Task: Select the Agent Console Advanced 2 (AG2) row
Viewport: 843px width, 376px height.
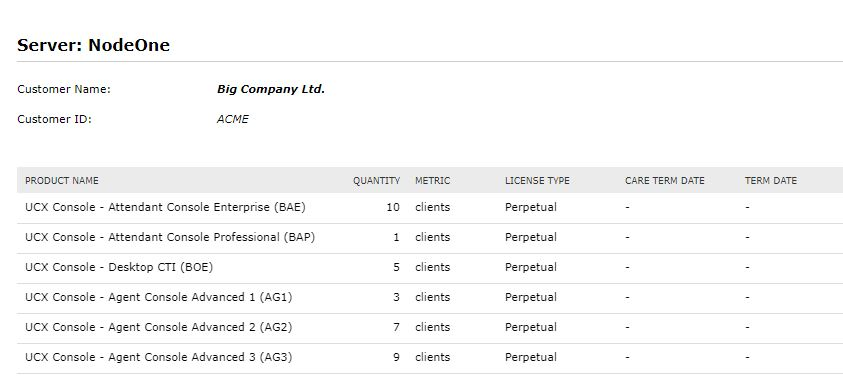Action: pos(430,328)
